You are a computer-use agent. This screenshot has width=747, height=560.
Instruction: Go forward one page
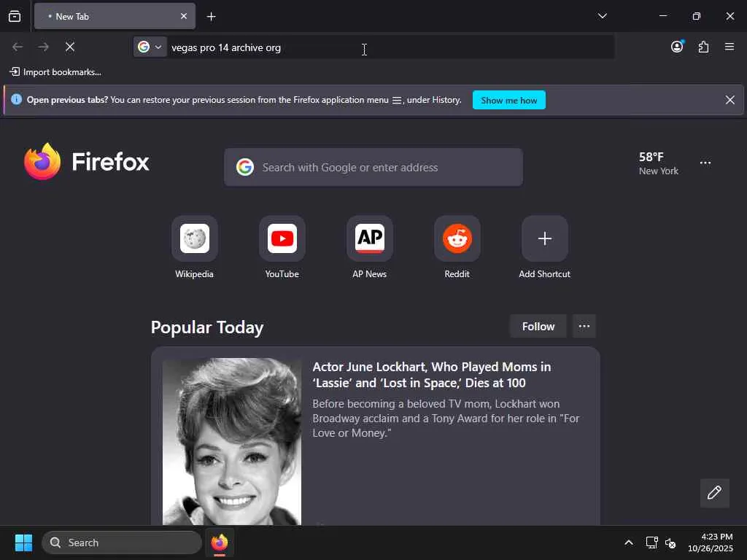coord(44,47)
